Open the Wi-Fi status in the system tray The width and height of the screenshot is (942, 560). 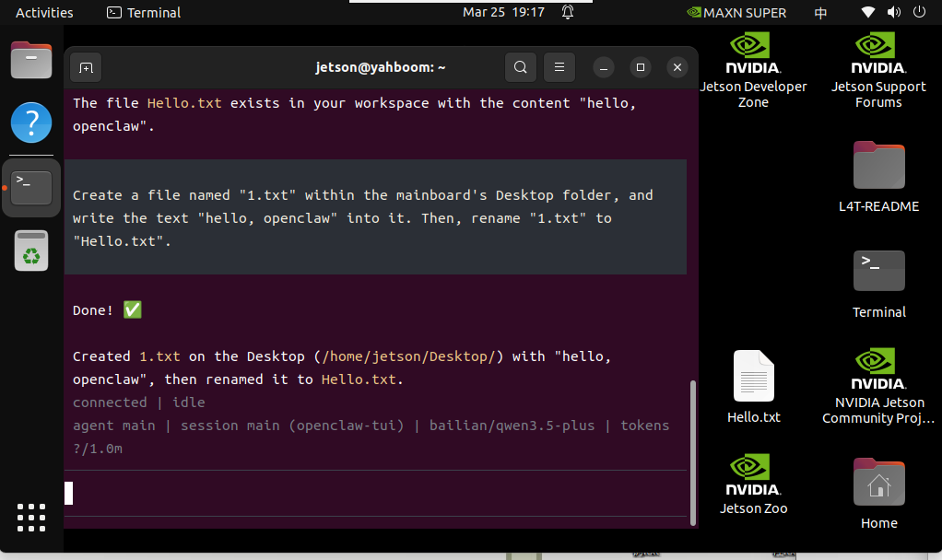point(867,12)
